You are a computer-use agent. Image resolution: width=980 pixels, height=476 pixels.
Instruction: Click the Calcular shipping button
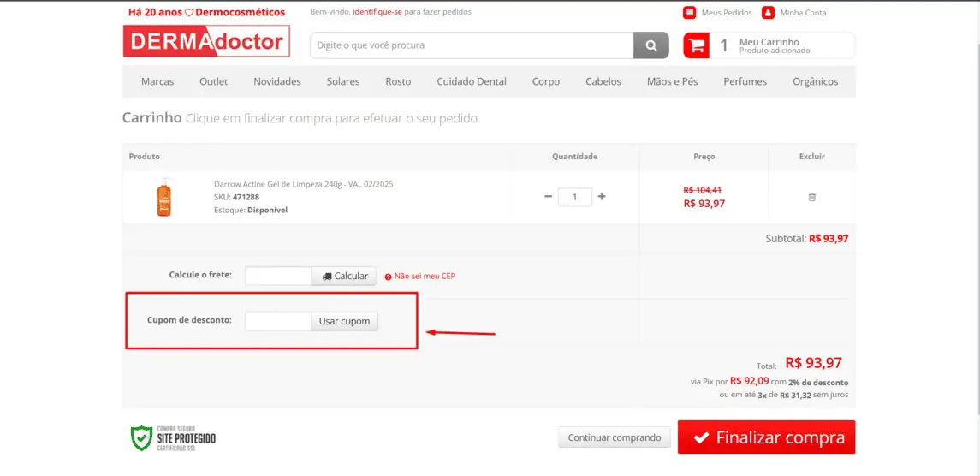click(x=344, y=276)
